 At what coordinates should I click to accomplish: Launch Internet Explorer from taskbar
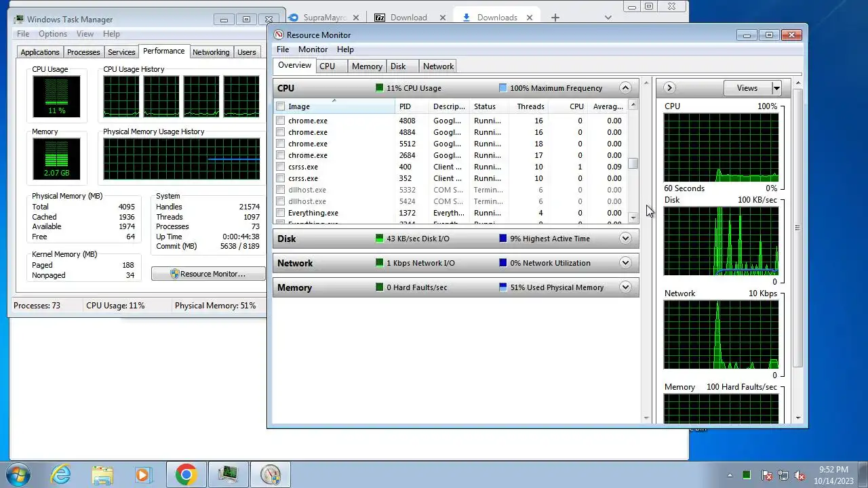pos(61,474)
